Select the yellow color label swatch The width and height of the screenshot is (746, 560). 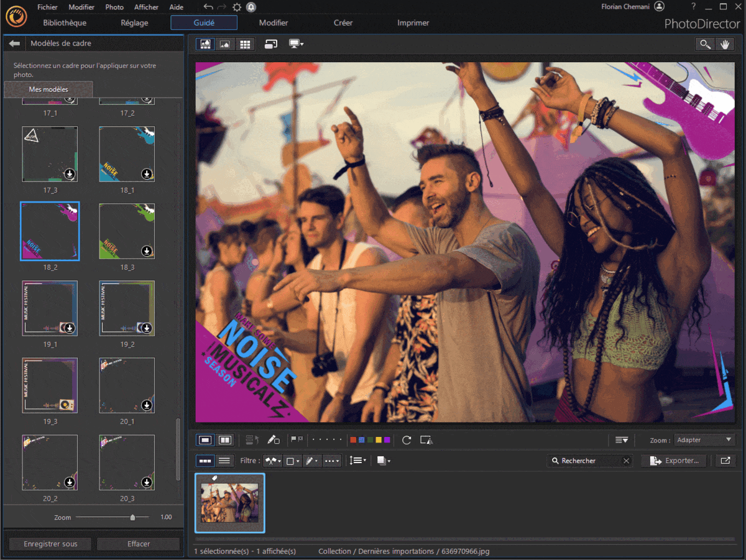coord(379,439)
